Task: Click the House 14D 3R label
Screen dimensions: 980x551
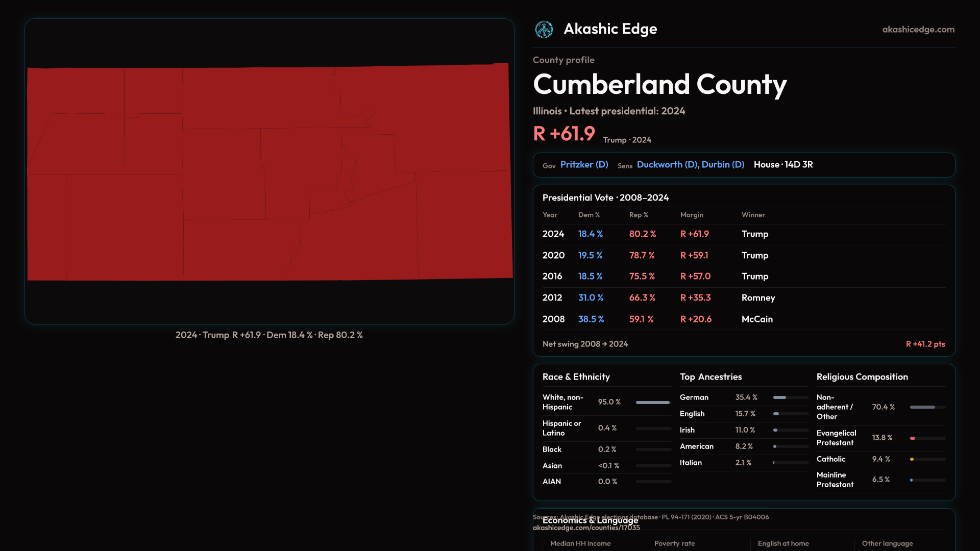Action: pos(783,165)
